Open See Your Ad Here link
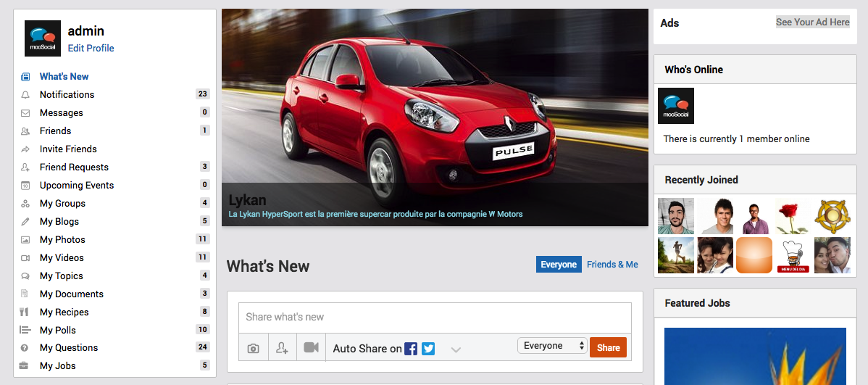Screen dimensions: 868x385 (812, 22)
